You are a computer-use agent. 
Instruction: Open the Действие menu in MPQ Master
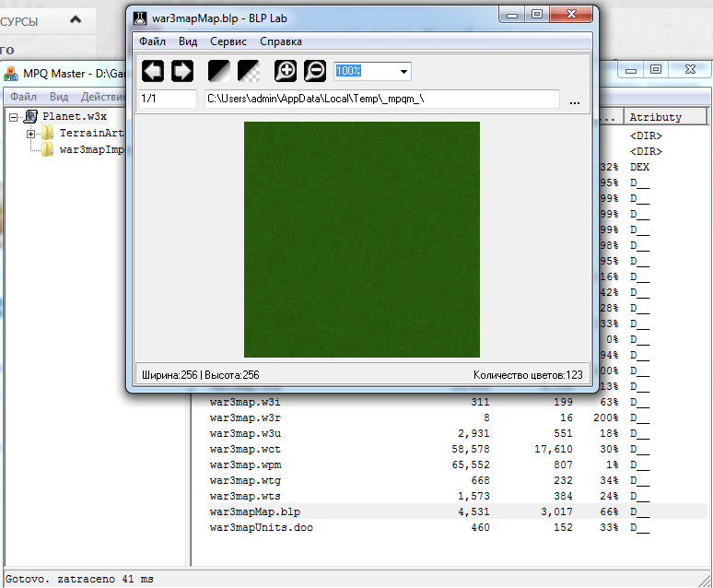tap(103, 97)
